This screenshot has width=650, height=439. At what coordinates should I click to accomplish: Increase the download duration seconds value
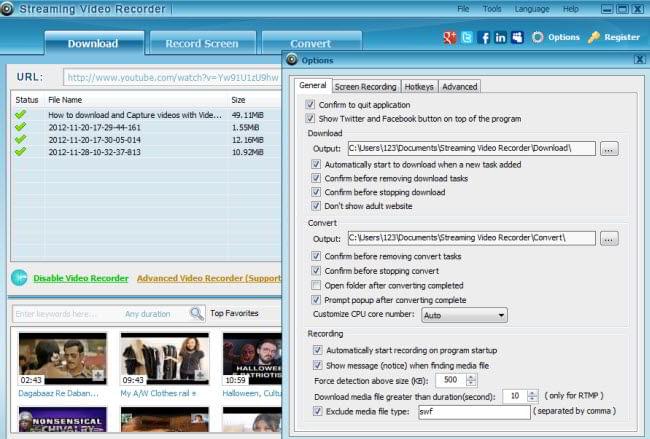point(532,393)
